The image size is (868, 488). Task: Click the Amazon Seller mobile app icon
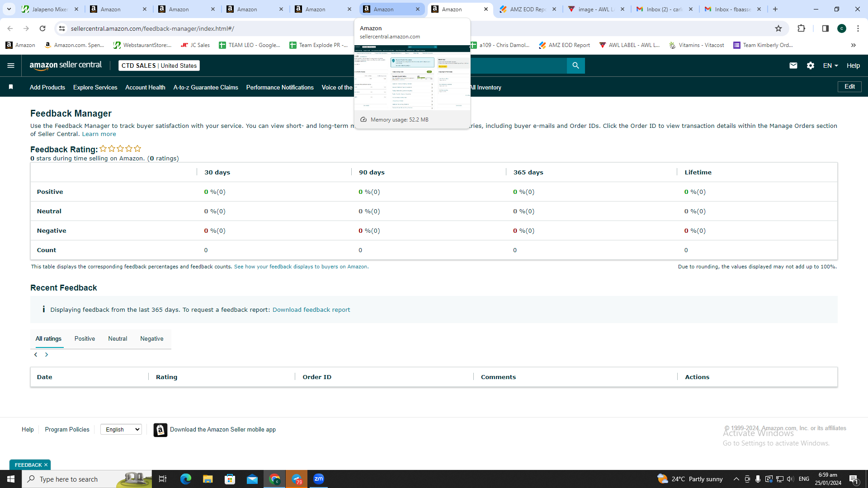[160, 430]
